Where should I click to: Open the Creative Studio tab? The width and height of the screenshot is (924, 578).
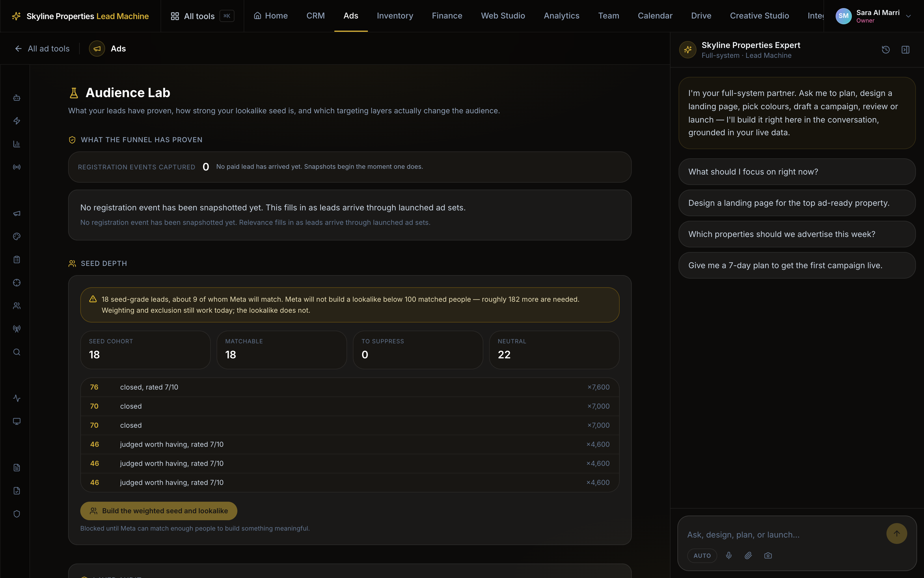pos(759,16)
